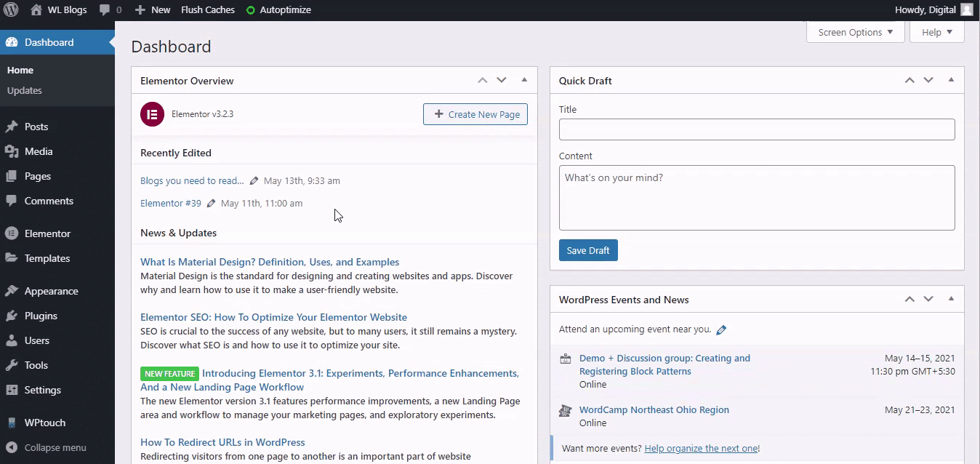
Task: Click Create New Page button
Action: (475, 114)
